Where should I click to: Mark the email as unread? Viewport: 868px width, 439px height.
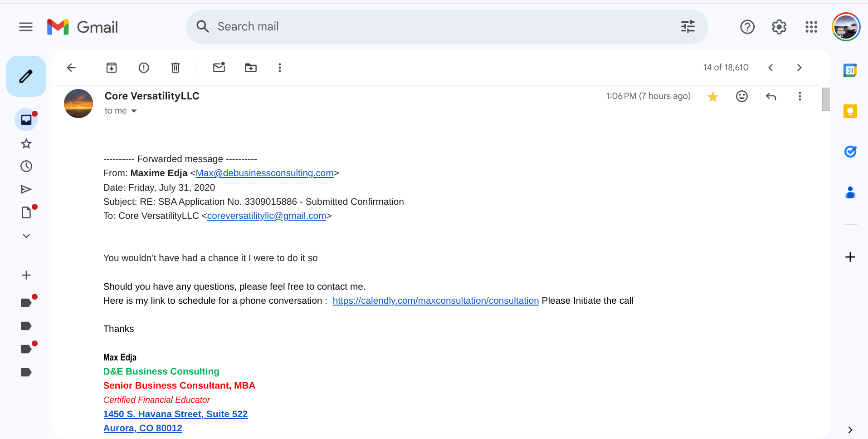pyautogui.click(x=219, y=68)
